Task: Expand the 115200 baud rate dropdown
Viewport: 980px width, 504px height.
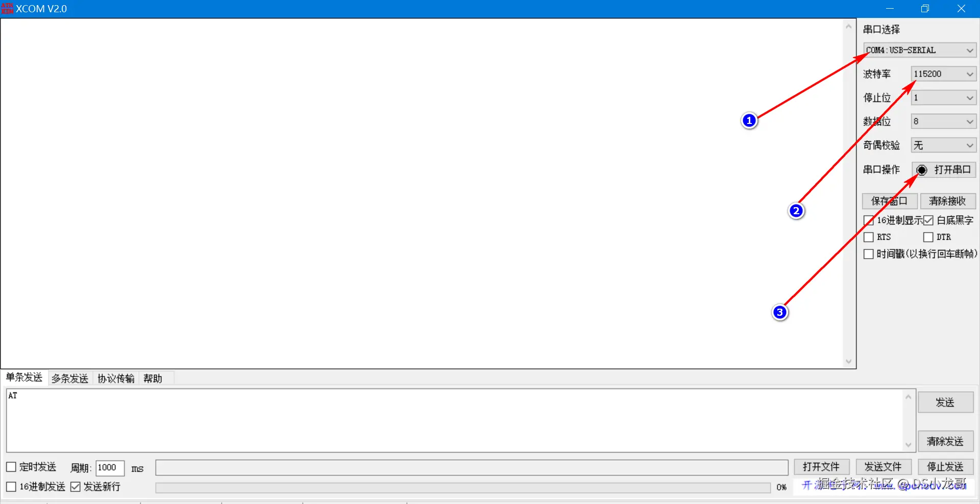Action: click(x=944, y=74)
